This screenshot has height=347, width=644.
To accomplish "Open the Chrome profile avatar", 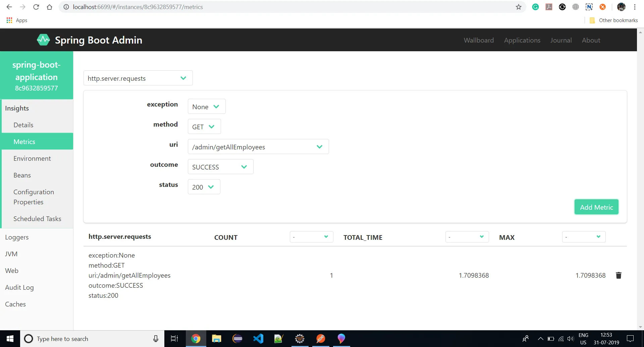I will click(621, 7).
